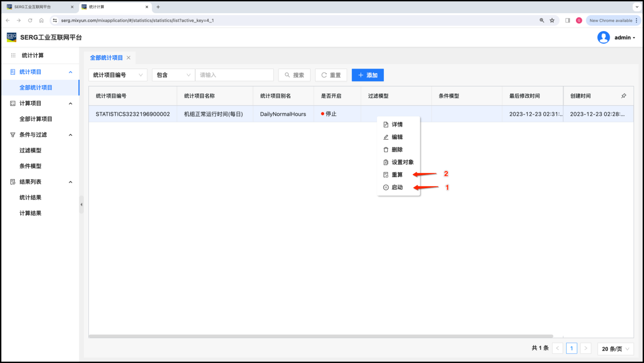Click the SERG logo in header

(x=11, y=37)
